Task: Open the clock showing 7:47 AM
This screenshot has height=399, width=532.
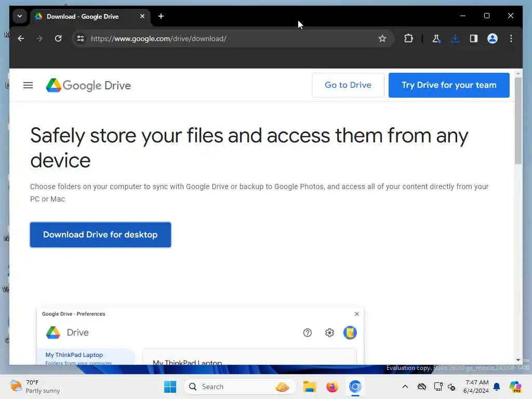Action: pyautogui.click(x=476, y=387)
